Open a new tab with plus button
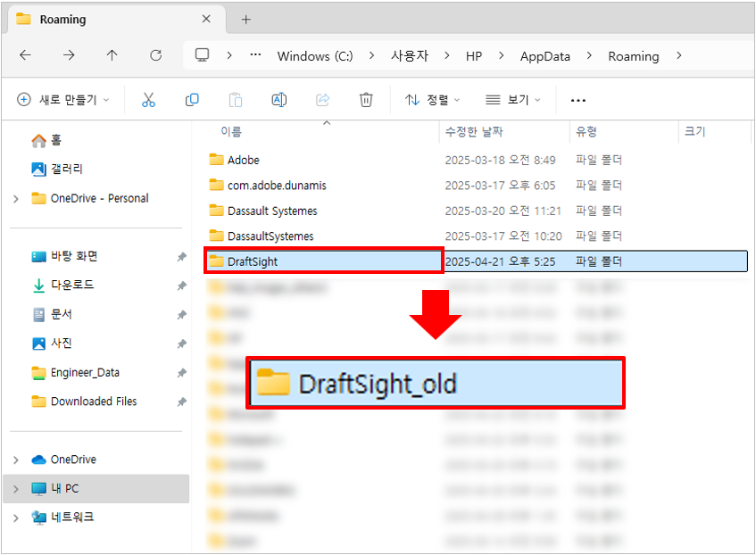Screen dimensions: 756x555 coord(245,20)
